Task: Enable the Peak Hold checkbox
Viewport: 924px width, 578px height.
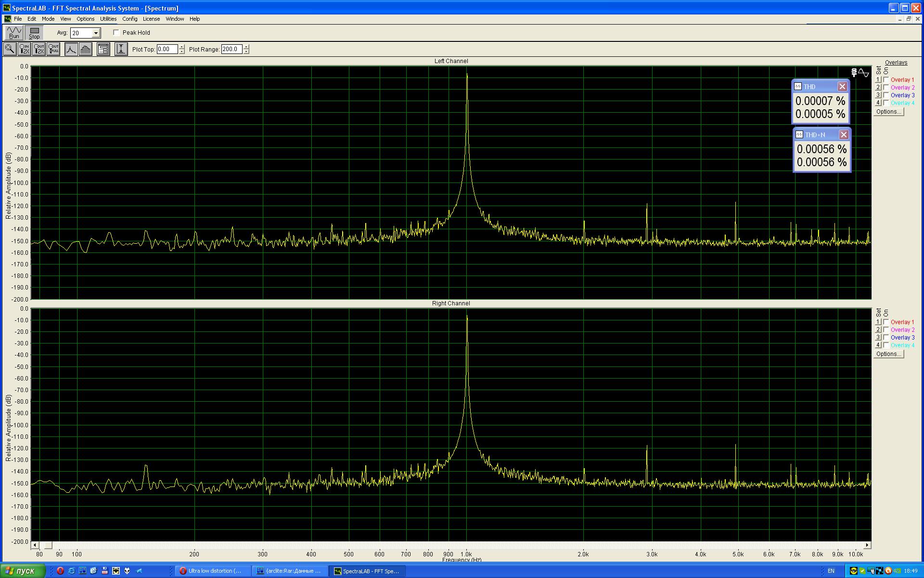Action: click(x=116, y=33)
